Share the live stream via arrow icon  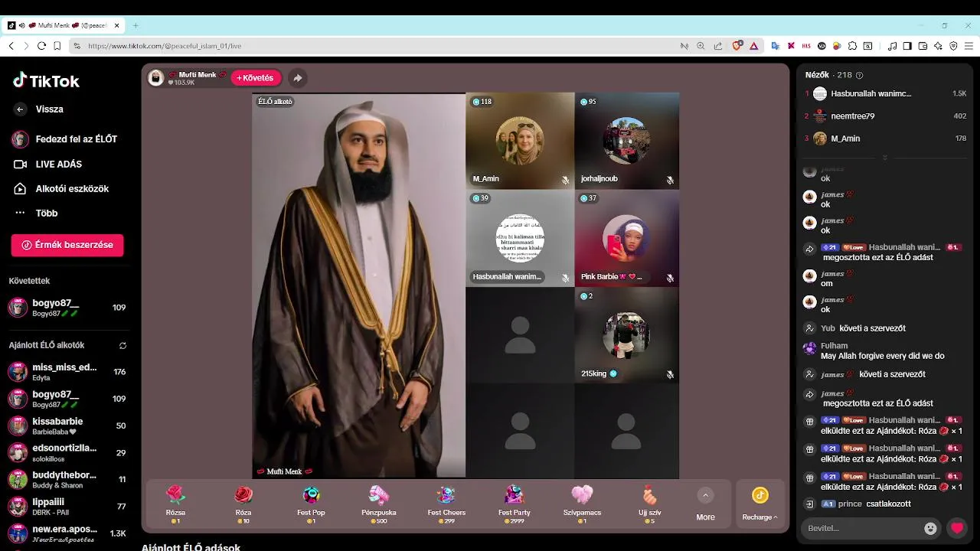(298, 78)
